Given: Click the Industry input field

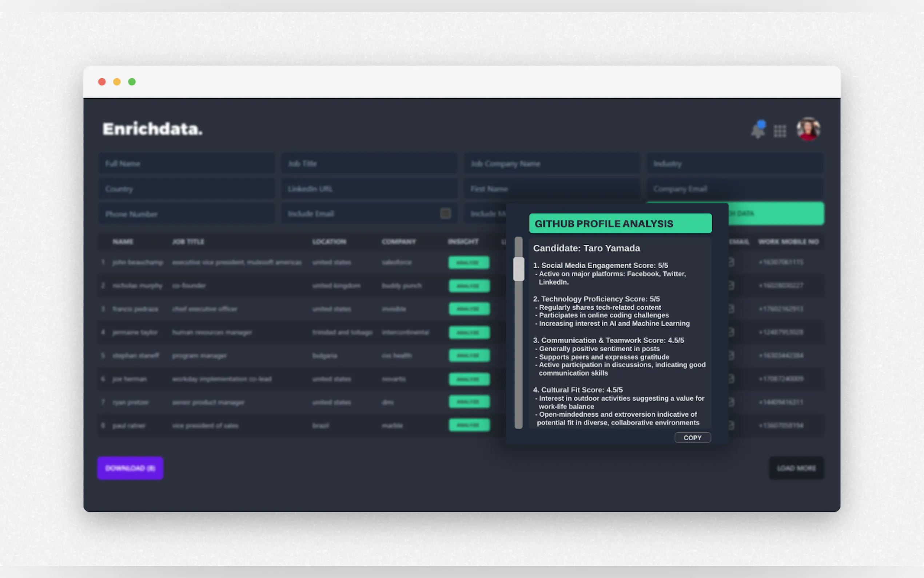Looking at the screenshot, I should pyautogui.click(x=734, y=164).
